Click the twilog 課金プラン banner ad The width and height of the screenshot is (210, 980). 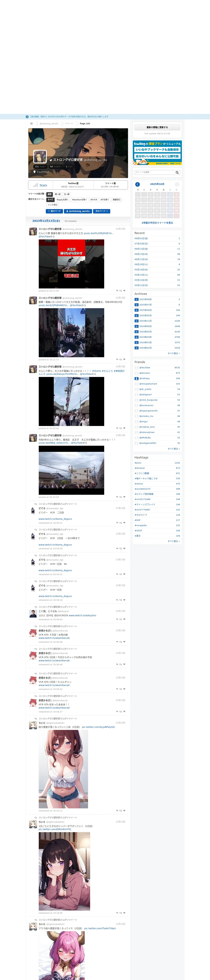click(157, 153)
